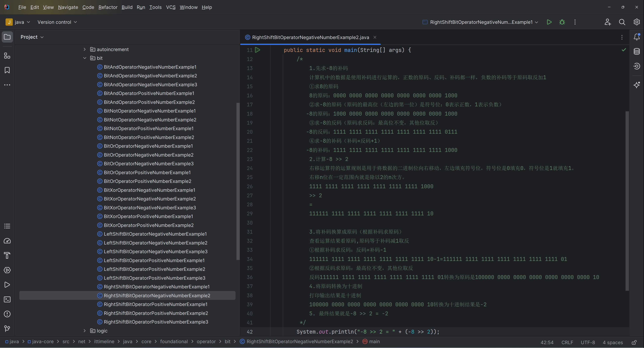Click the run gutter icon at line 11
The height and width of the screenshot is (348, 644).
(x=257, y=50)
